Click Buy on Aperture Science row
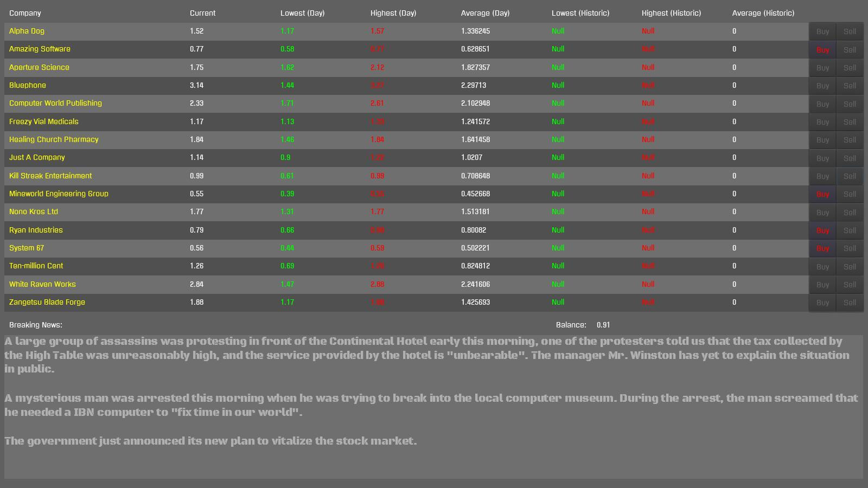 pyautogui.click(x=822, y=68)
